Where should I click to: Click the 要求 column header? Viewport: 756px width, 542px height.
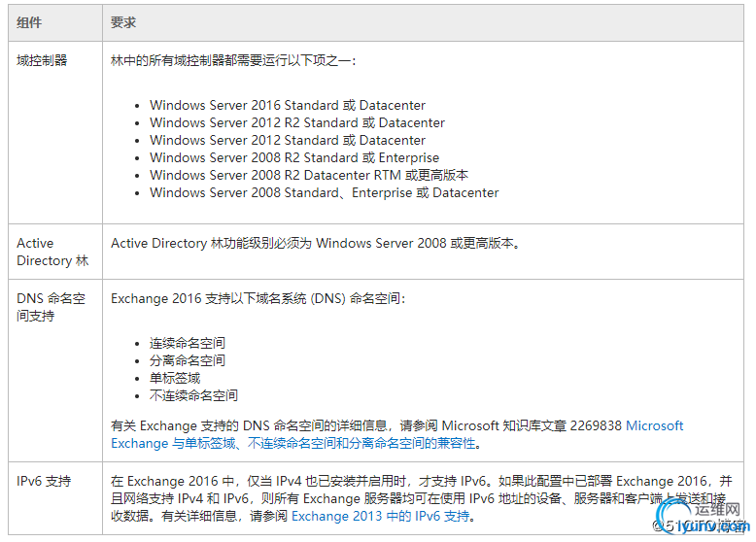tap(123, 22)
